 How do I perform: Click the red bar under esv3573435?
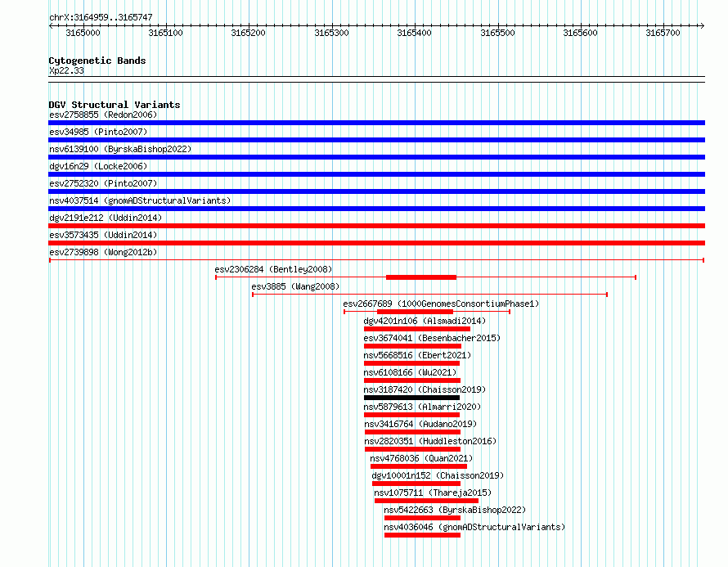click(376, 243)
